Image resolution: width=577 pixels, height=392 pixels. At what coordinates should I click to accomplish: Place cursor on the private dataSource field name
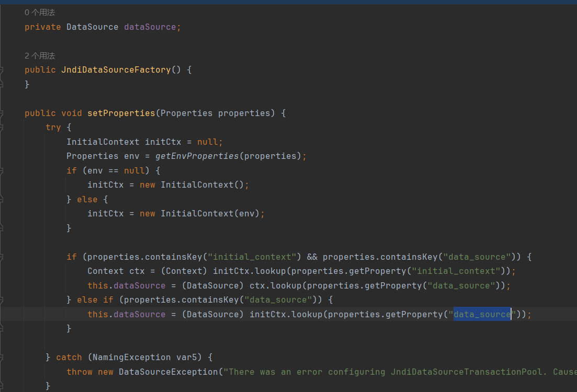150,27
